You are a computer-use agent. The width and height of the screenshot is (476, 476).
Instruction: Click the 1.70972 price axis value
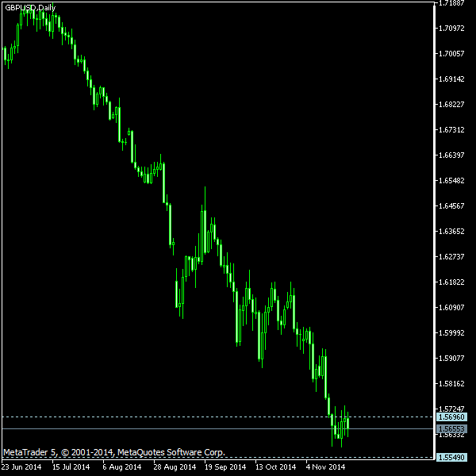(x=451, y=29)
